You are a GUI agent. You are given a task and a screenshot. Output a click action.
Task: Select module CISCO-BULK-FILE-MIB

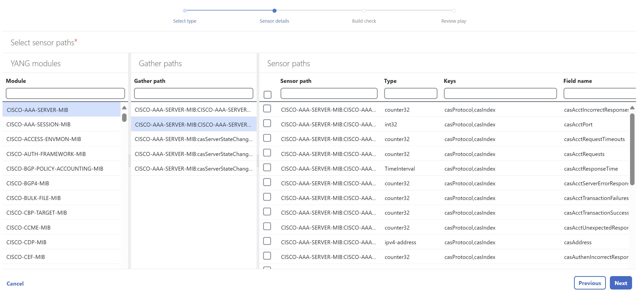[x=62, y=198]
